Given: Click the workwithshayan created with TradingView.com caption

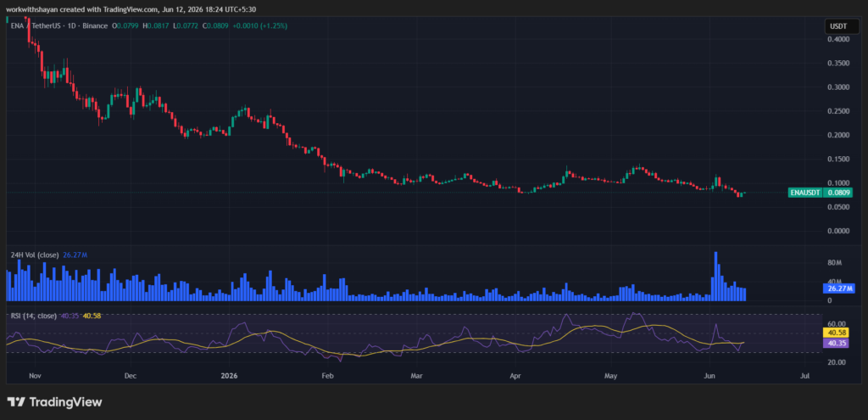Looking at the screenshot, I should click(131, 8).
